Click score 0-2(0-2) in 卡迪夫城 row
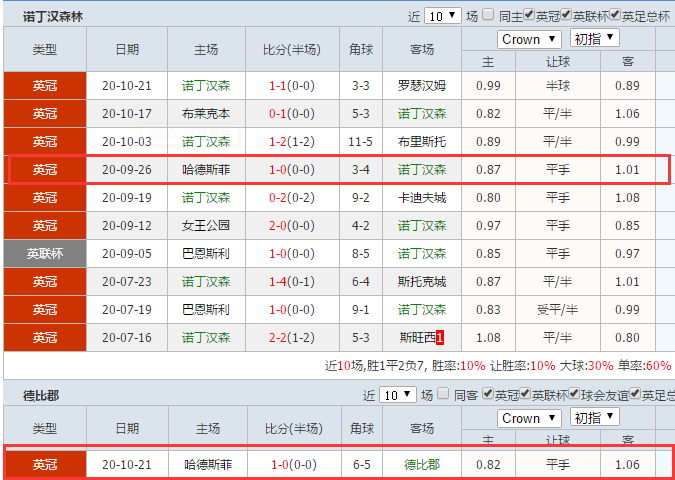Viewport: 675px width, 480px height. tap(292, 198)
